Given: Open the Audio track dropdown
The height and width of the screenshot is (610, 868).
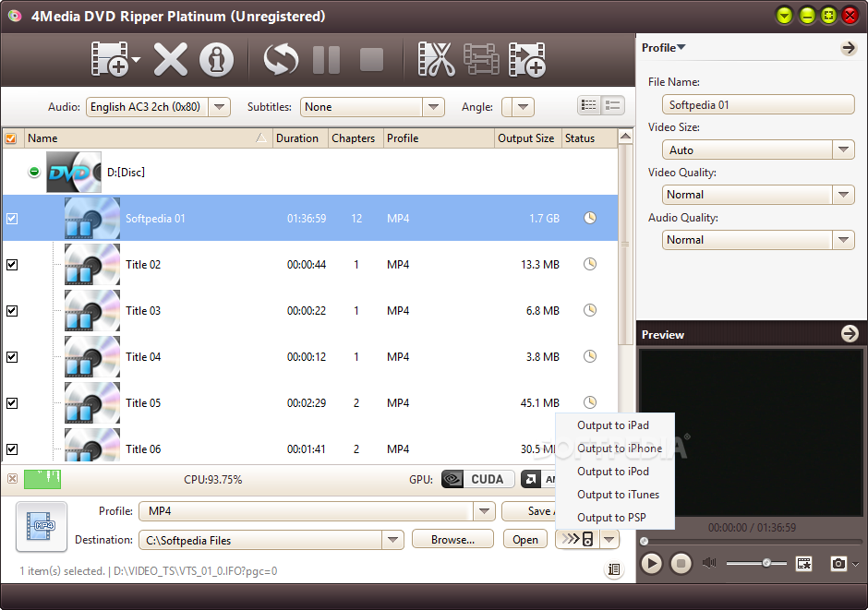Looking at the screenshot, I should (x=219, y=107).
